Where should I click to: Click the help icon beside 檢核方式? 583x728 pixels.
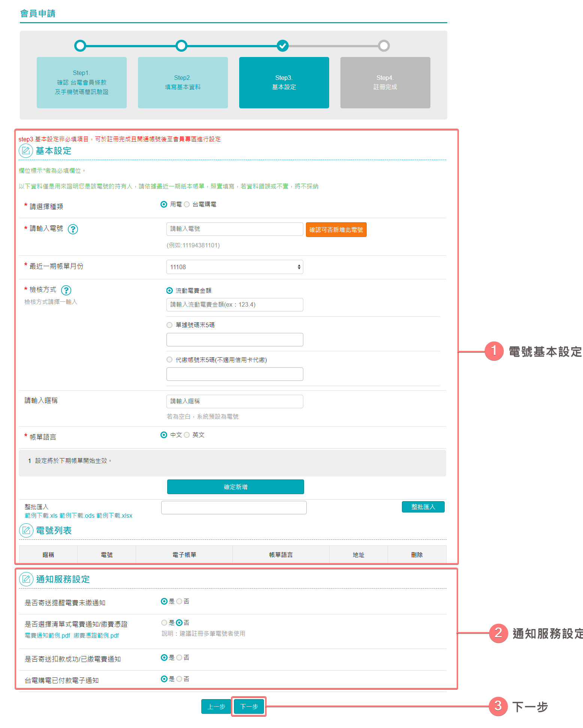point(66,290)
